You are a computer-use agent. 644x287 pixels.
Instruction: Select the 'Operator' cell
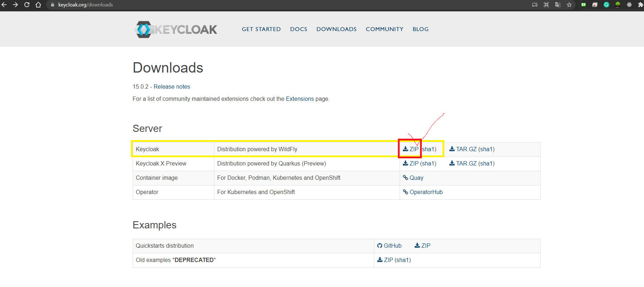pos(174,192)
